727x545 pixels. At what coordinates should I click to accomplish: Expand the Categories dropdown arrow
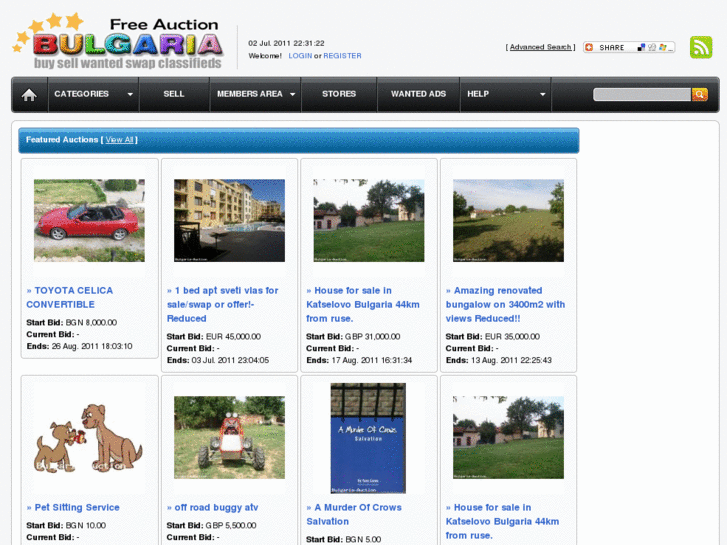[x=130, y=95]
